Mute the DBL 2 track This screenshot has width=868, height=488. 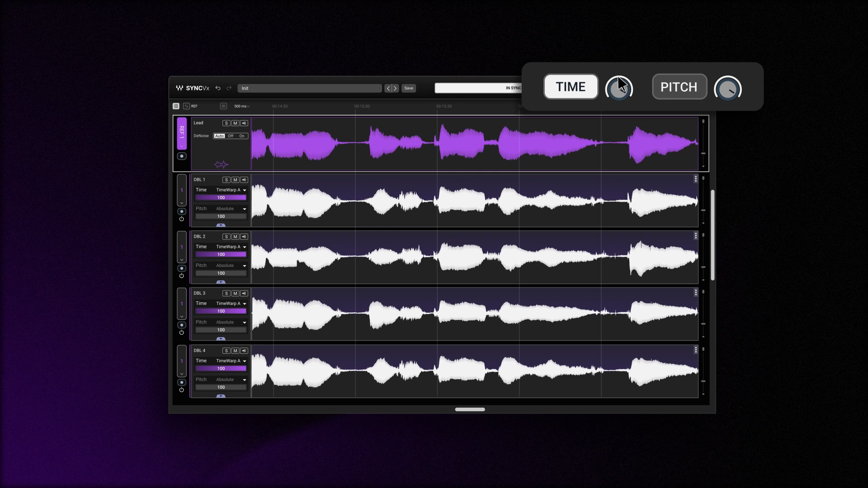(235, 237)
